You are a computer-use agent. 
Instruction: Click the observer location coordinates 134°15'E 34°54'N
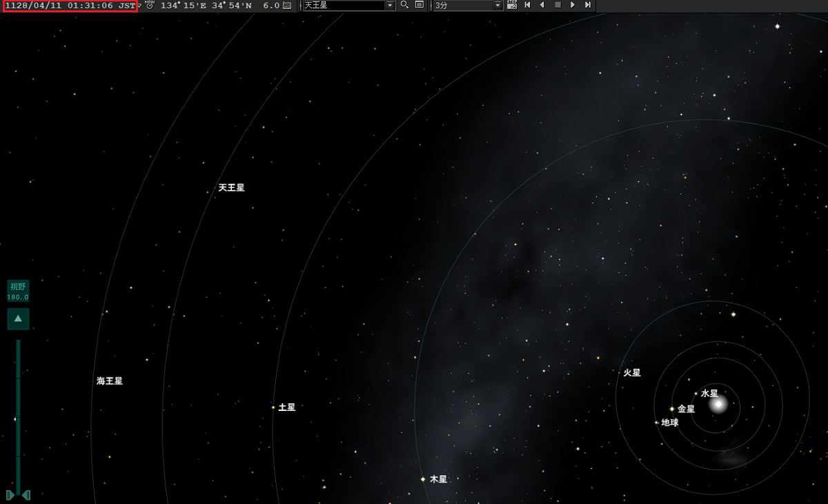[x=206, y=6]
